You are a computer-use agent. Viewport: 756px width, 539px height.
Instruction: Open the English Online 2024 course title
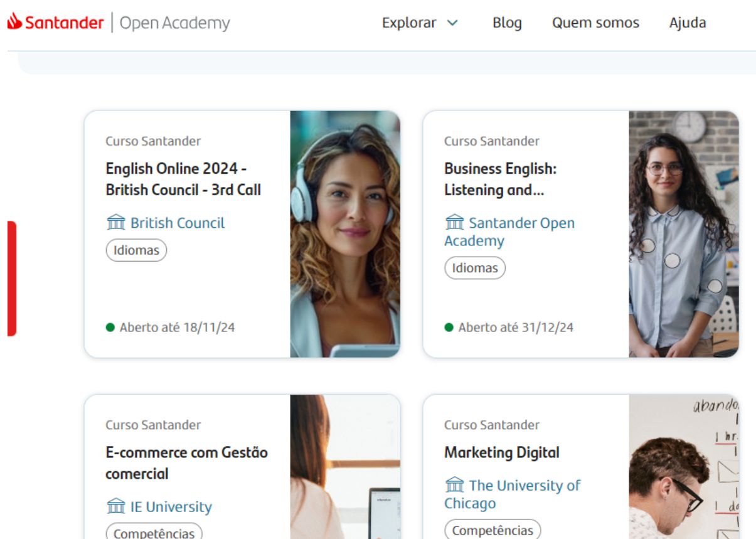pos(183,179)
